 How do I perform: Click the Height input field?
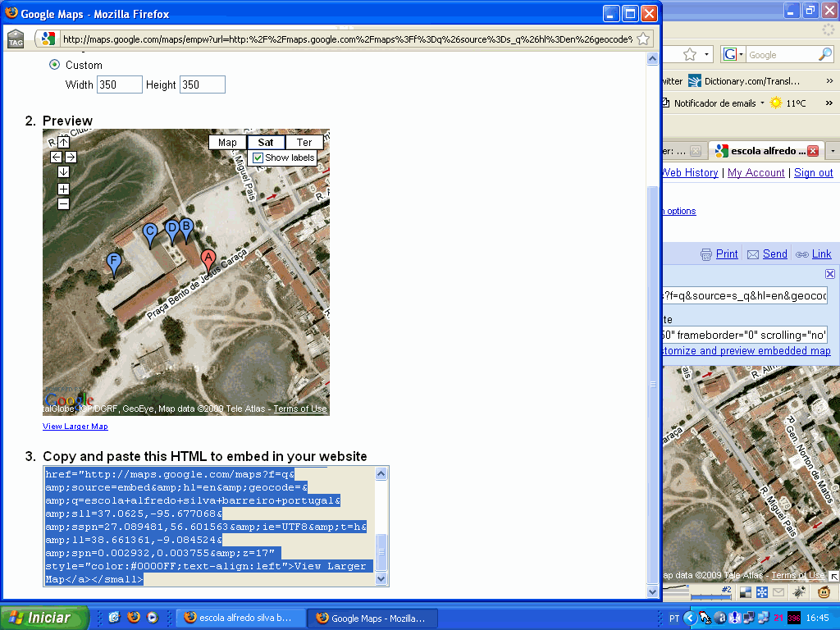coord(203,84)
